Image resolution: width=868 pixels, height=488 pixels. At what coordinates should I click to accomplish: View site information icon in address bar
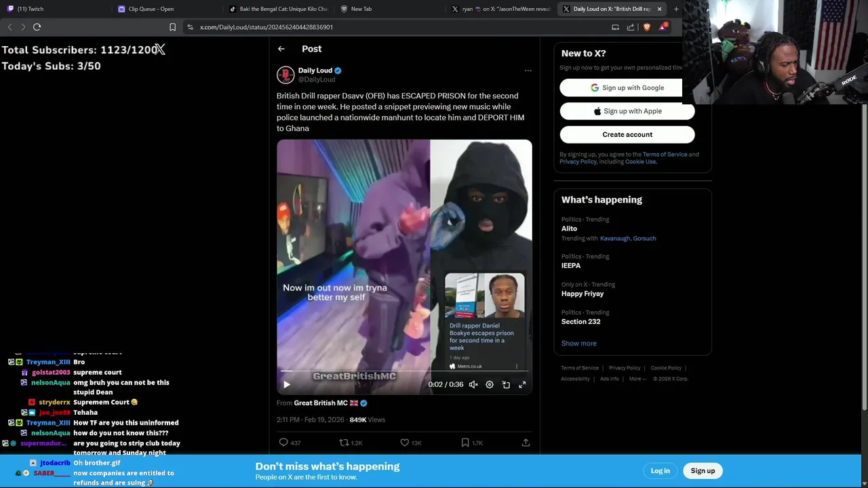[191, 27]
